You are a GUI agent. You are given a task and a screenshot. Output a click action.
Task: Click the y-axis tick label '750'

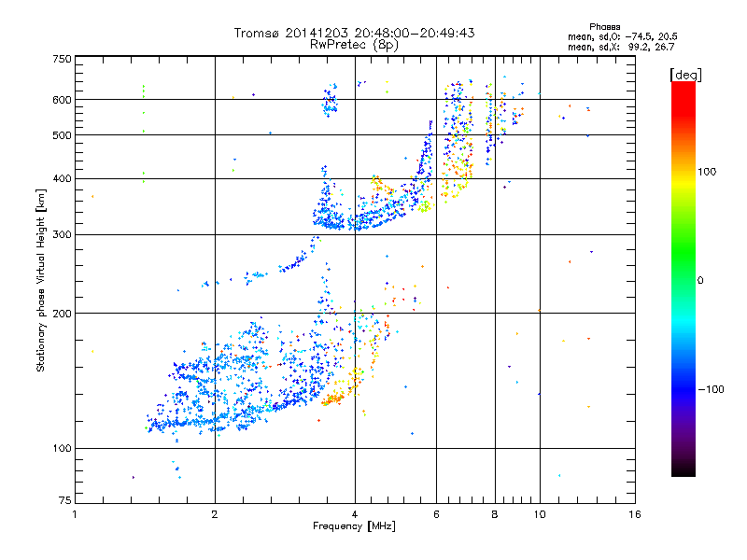62,59
